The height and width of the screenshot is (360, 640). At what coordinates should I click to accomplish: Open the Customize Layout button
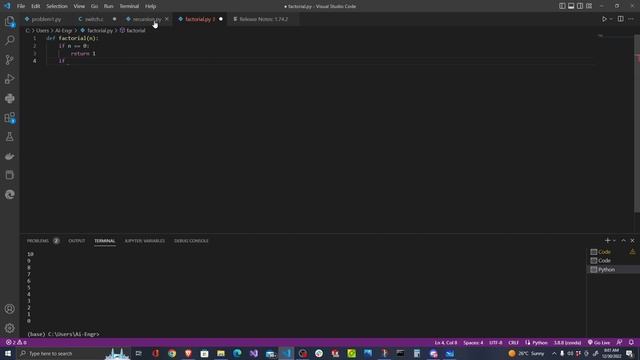[589, 6]
